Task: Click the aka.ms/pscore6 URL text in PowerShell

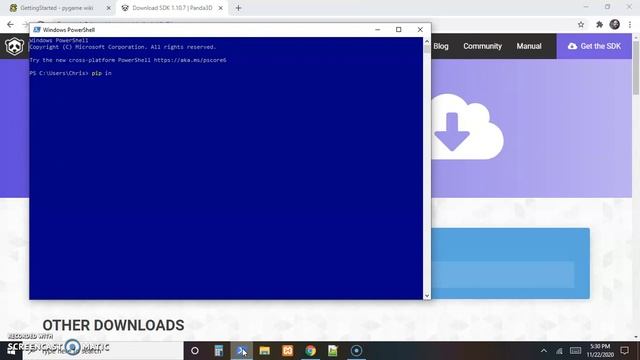Action: pyautogui.click(x=190, y=60)
